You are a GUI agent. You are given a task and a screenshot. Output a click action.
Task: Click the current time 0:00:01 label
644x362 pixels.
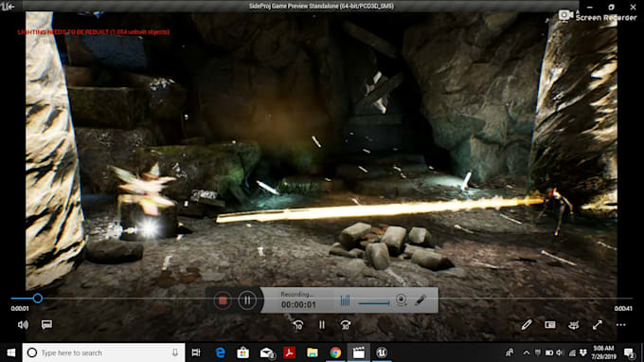click(x=20, y=309)
